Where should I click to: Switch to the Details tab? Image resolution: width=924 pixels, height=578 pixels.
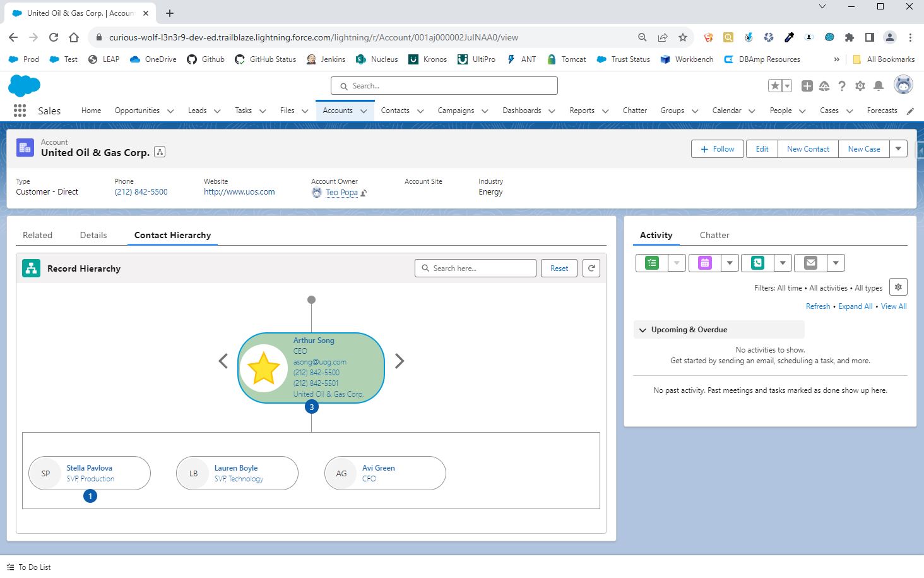pos(93,234)
